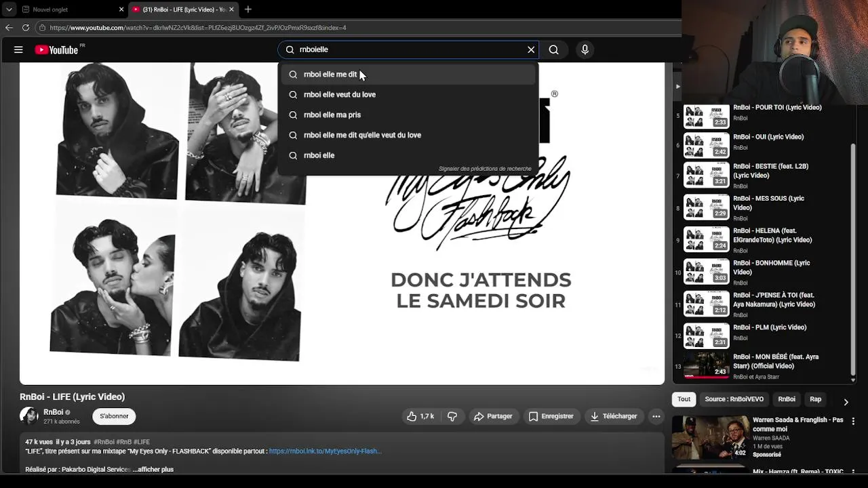
Task: Click the #RnBoi hashtag
Action: [104, 442]
